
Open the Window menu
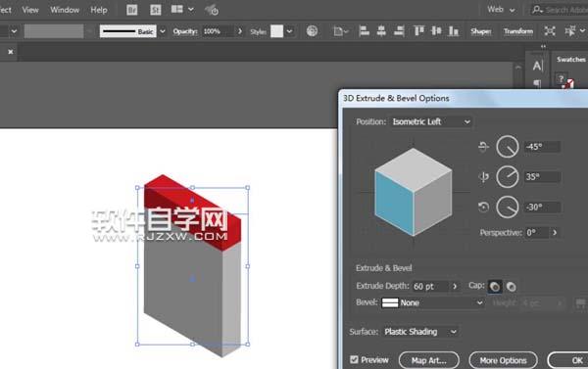[x=65, y=10]
